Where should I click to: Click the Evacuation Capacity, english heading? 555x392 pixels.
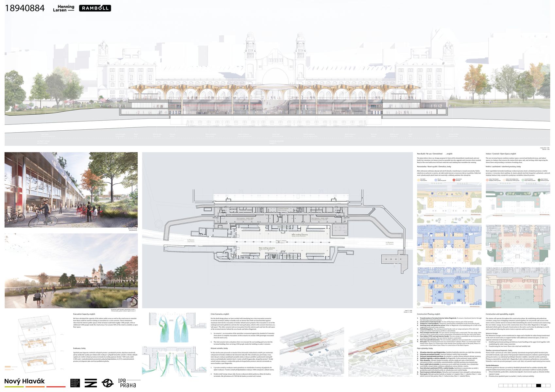click(84, 314)
